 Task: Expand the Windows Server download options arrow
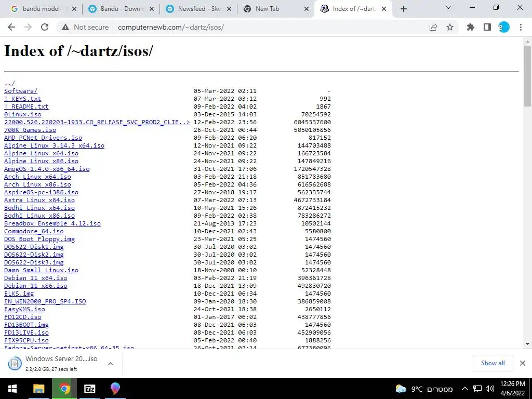click(x=111, y=364)
